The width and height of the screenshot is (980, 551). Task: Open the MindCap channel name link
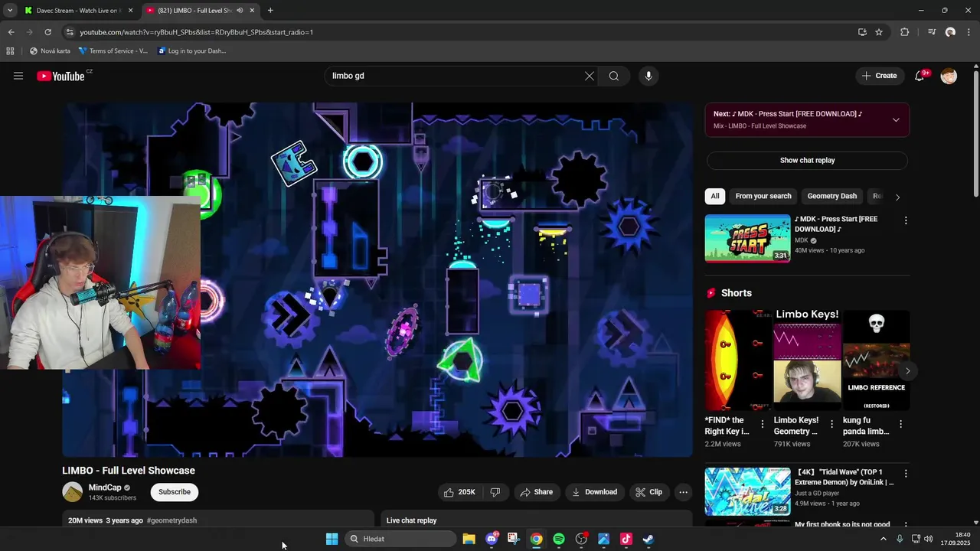105,487
